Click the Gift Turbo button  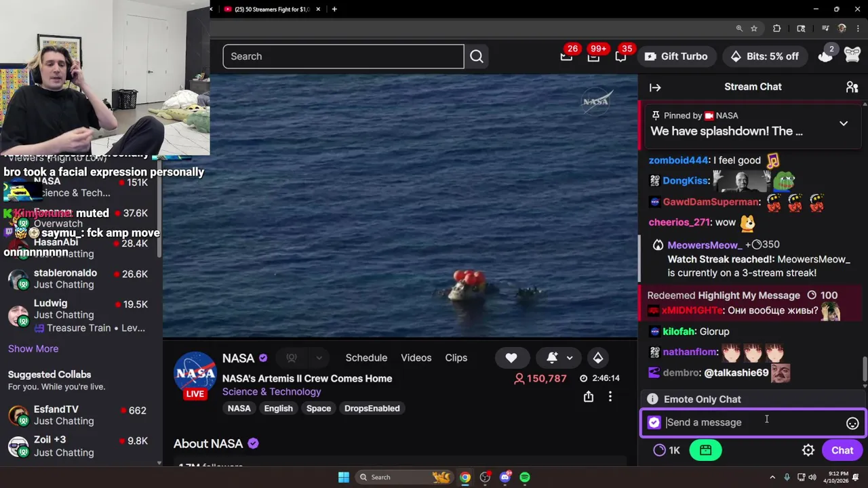click(x=676, y=56)
